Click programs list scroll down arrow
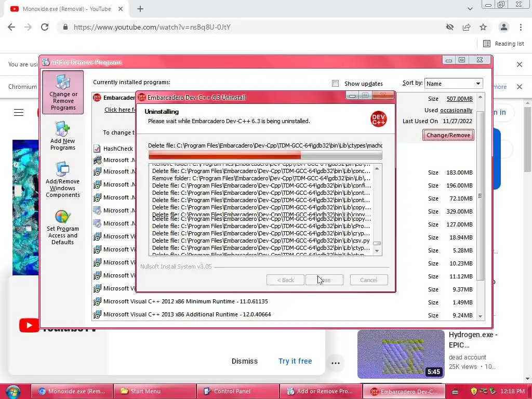 point(480,316)
